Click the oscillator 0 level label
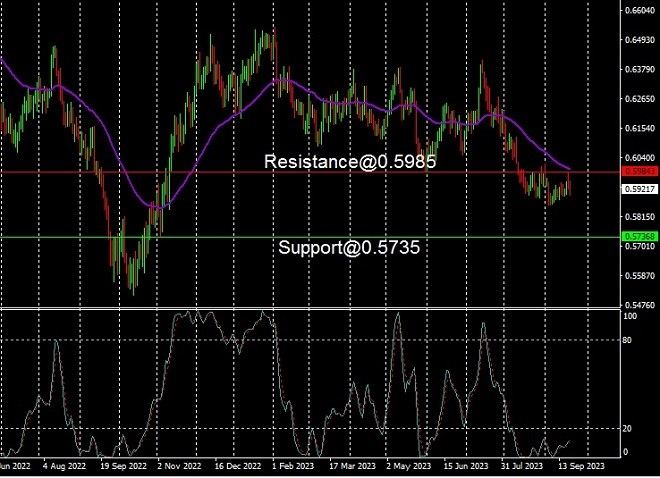 pos(625,452)
